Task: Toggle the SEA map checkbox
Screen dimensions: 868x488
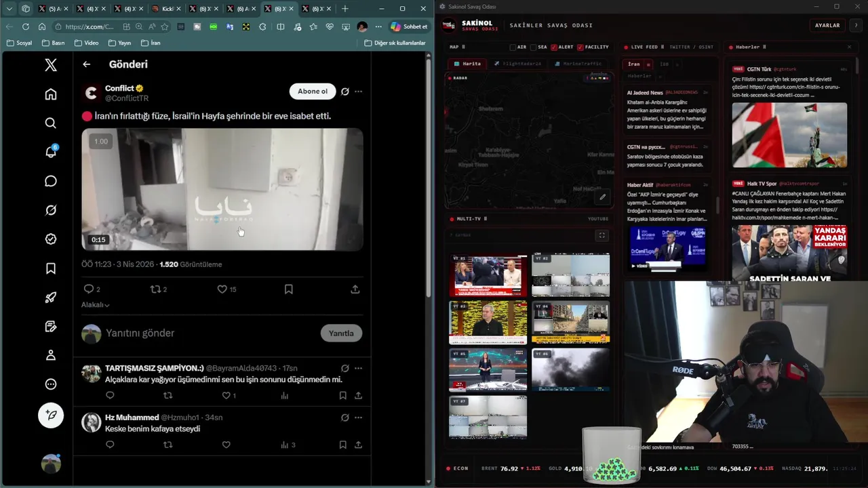Action: tap(533, 47)
